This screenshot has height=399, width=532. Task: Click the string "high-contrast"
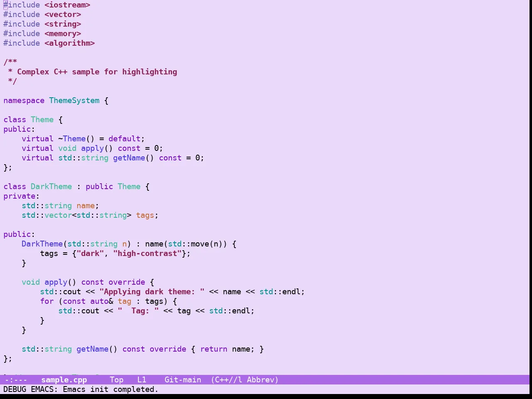click(147, 254)
